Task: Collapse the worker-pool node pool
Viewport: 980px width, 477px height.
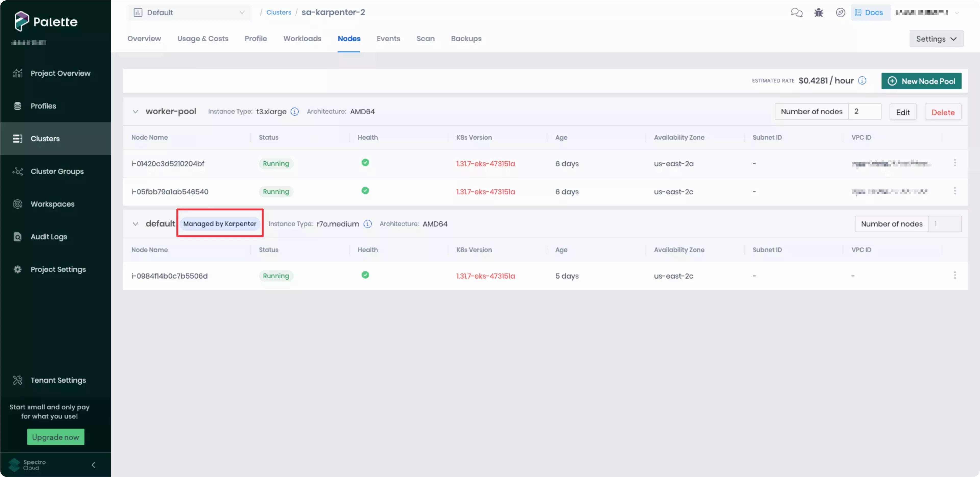Action: 135,112
